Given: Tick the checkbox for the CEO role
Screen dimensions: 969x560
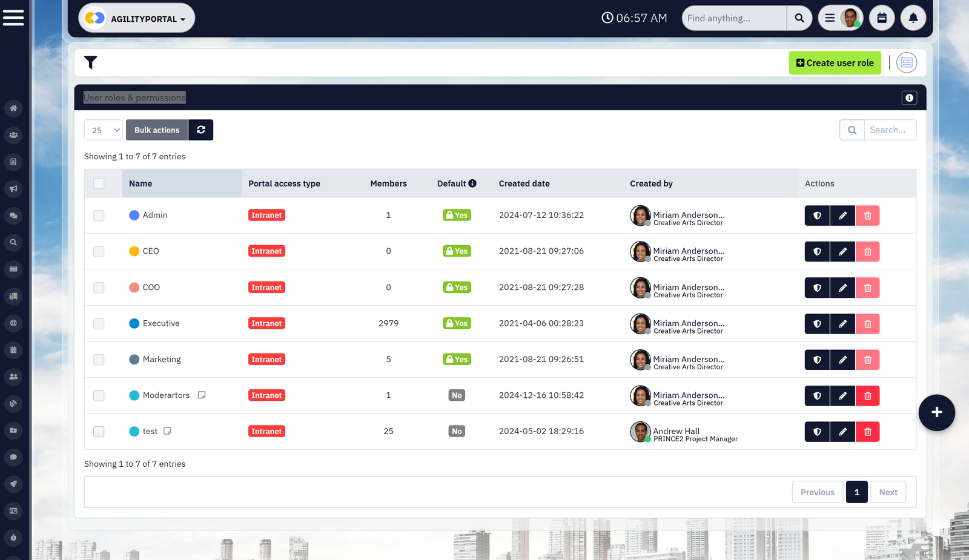Looking at the screenshot, I should pyautogui.click(x=99, y=251).
